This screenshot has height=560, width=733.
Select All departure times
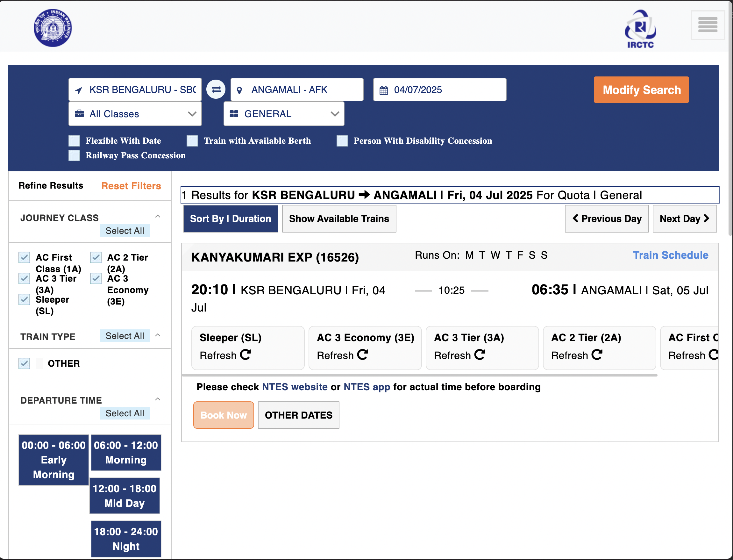tap(125, 413)
